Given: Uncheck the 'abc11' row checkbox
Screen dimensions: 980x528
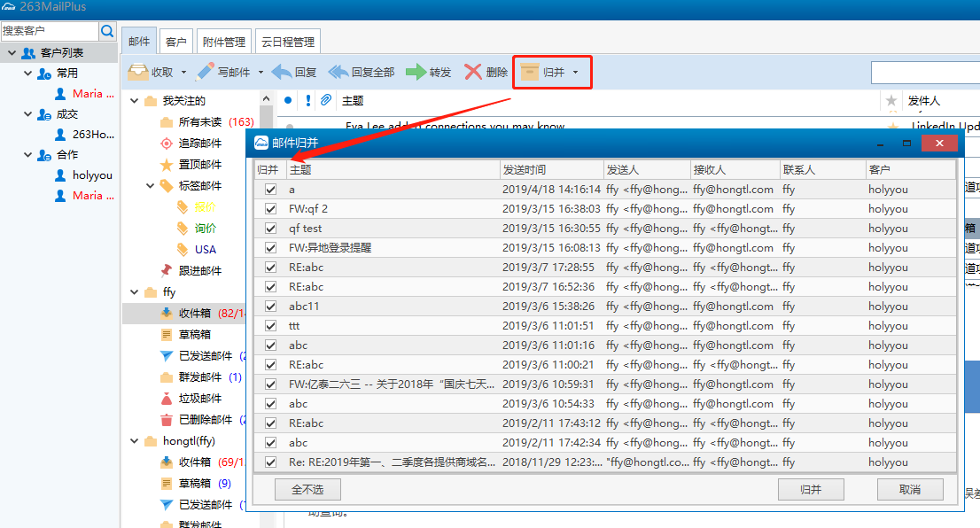Looking at the screenshot, I should point(270,307).
